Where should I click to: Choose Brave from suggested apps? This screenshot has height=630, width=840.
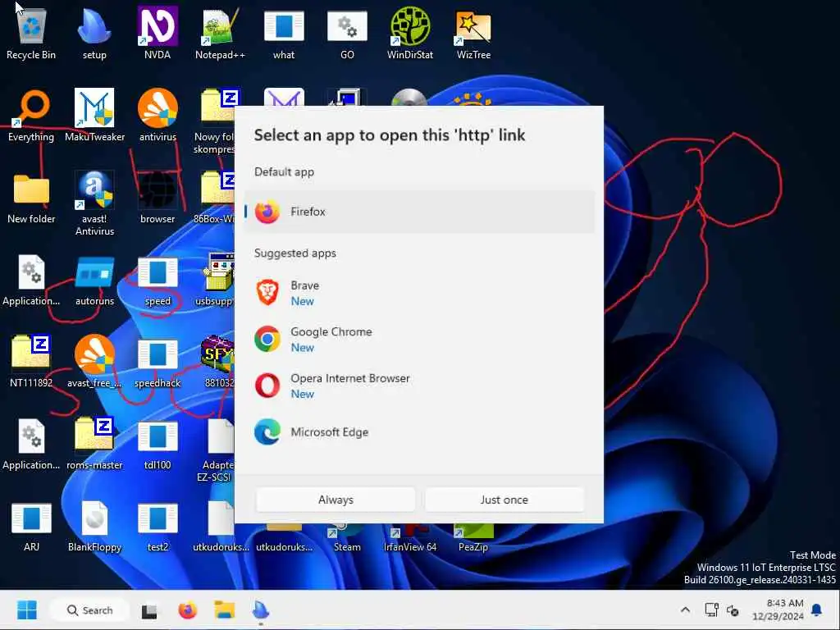pos(419,293)
